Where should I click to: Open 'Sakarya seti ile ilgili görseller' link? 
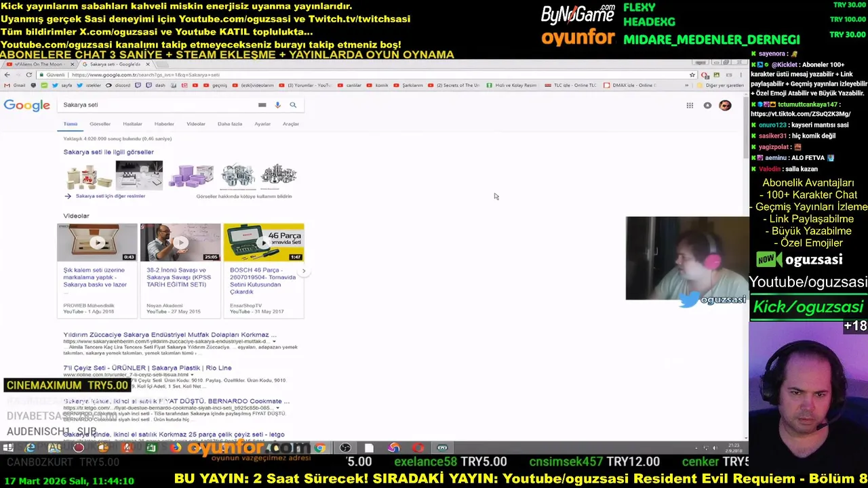click(108, 152)
